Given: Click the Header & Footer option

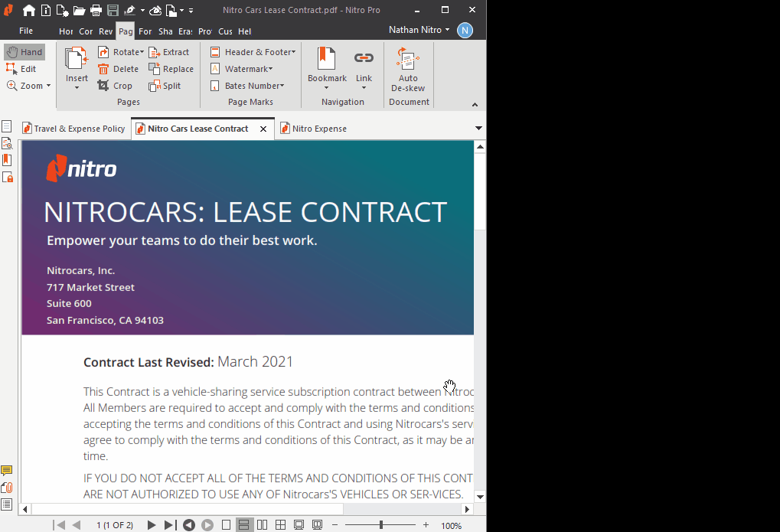Looking at the screenshot, I should (253, 51).
